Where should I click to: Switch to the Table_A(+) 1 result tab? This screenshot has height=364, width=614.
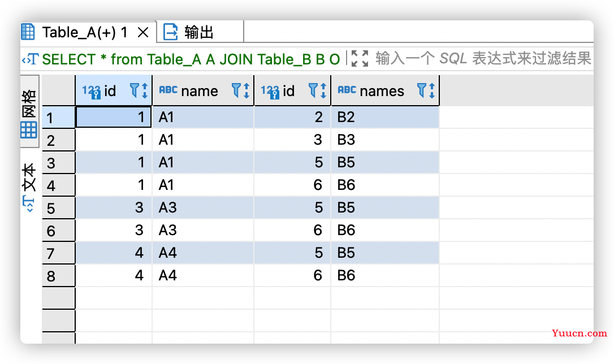point(85,32)
